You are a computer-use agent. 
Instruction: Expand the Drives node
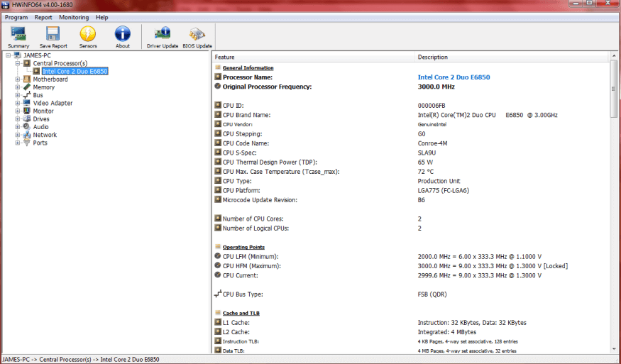[18, 118]
